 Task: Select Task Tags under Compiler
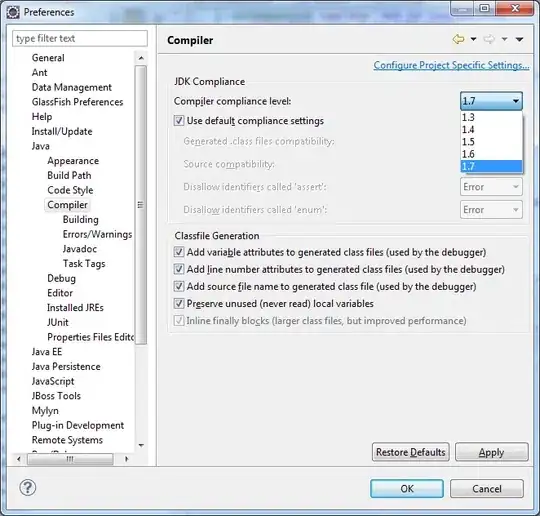pyautogui.click(x=84, y=264)
